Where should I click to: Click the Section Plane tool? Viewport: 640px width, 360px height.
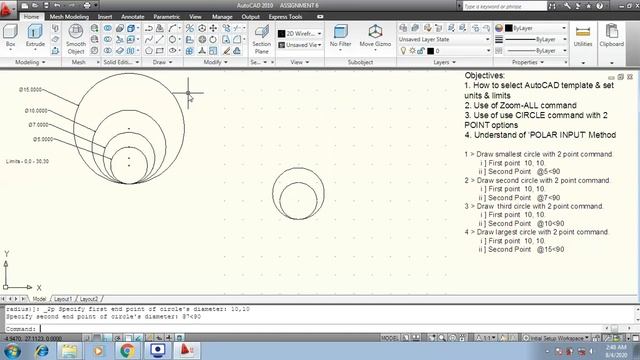click(261, 39)
